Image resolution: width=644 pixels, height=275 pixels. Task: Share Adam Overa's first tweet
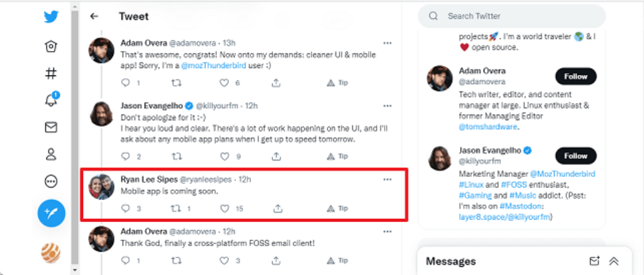click(276, 83)
